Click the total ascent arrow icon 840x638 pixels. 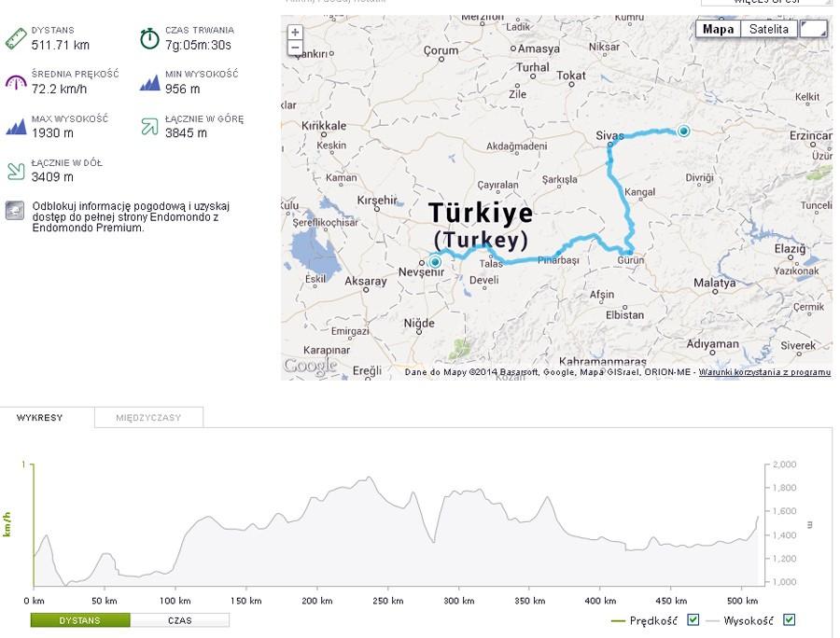149,126
